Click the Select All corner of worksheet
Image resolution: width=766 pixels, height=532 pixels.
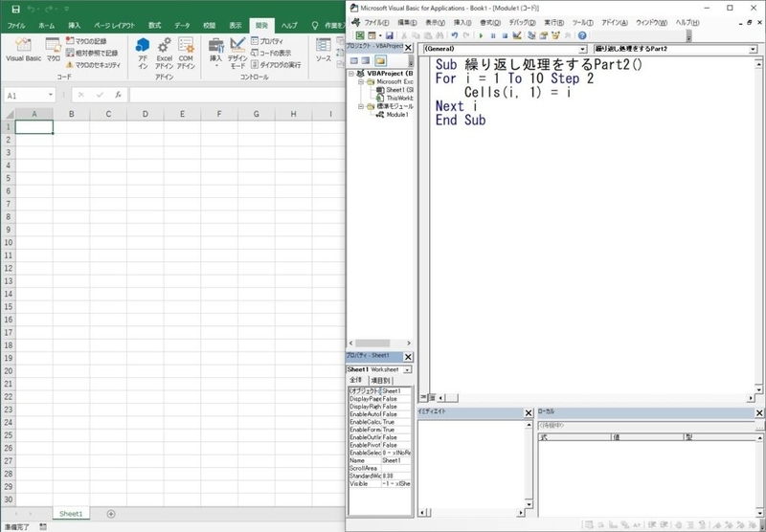[x=9, y=114]
